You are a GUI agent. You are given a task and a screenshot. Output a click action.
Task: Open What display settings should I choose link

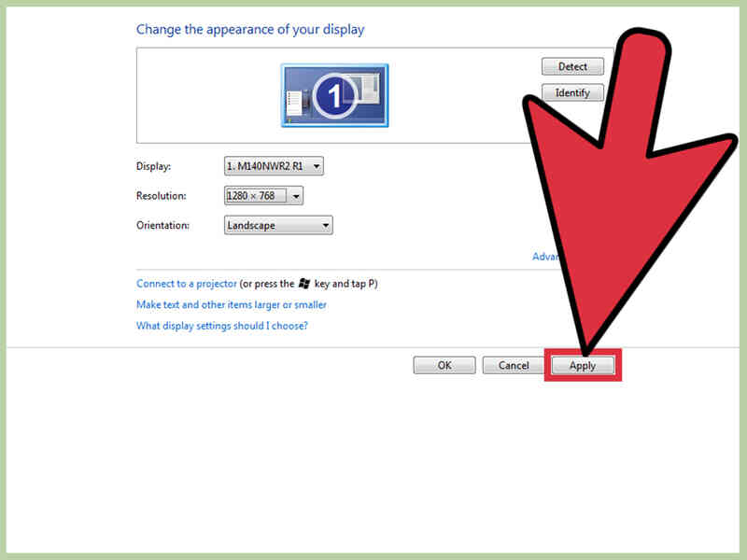pyautogui.click(x=222, y=326)
